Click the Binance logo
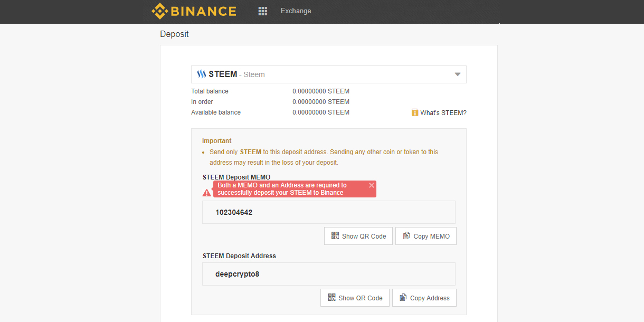The width and height of the screenshot is (644, 322). 194,11
